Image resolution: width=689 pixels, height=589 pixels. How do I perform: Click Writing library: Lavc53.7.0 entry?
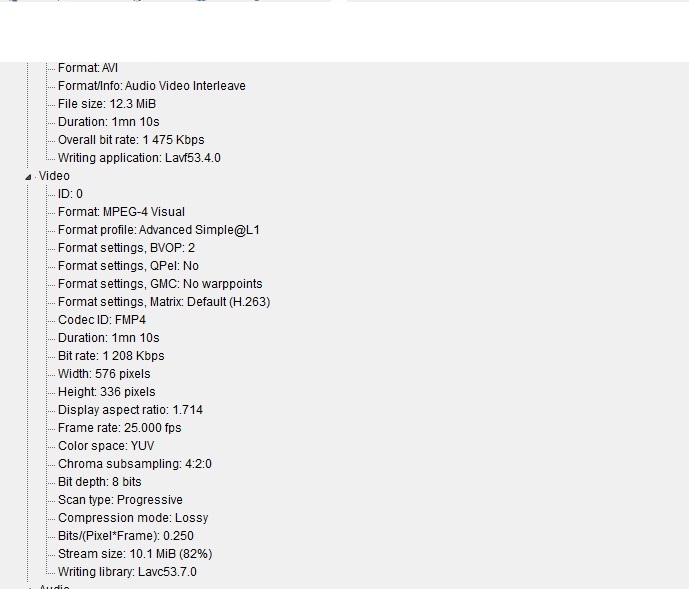(127, 572)
